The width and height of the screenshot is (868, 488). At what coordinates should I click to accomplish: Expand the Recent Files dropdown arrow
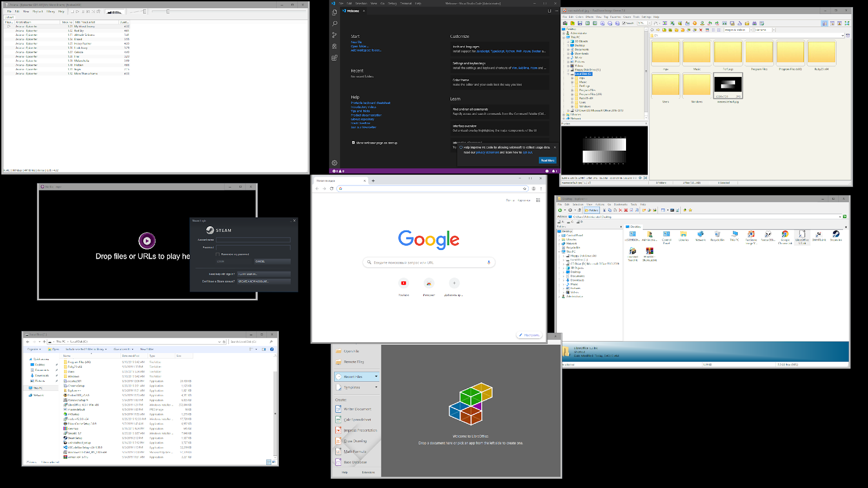click(x=376, y=376)
